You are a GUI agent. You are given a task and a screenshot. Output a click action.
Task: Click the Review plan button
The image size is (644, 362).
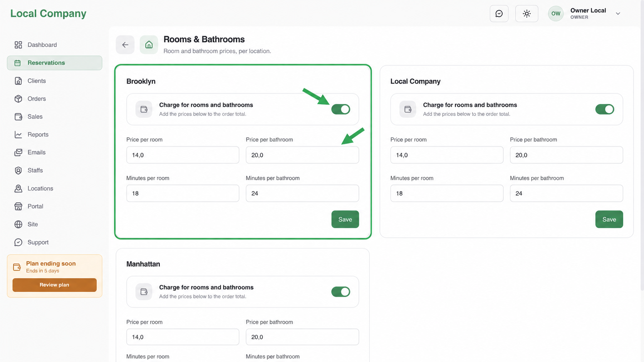click(54, 285)
